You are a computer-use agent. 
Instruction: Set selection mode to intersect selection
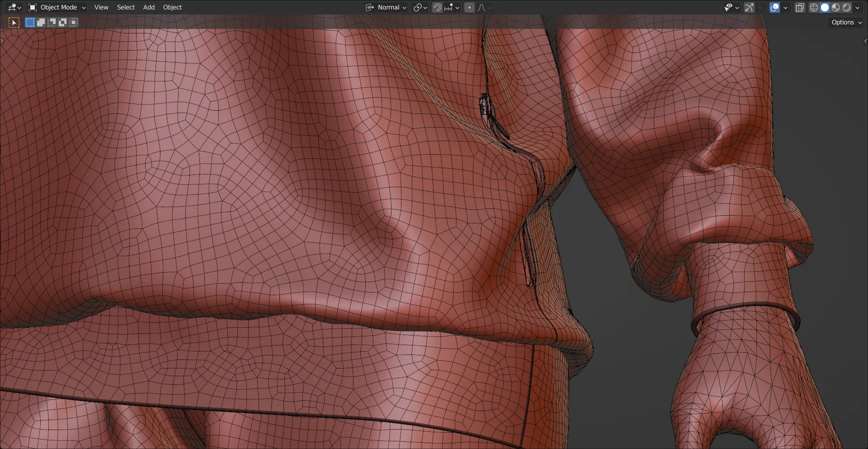73,22
